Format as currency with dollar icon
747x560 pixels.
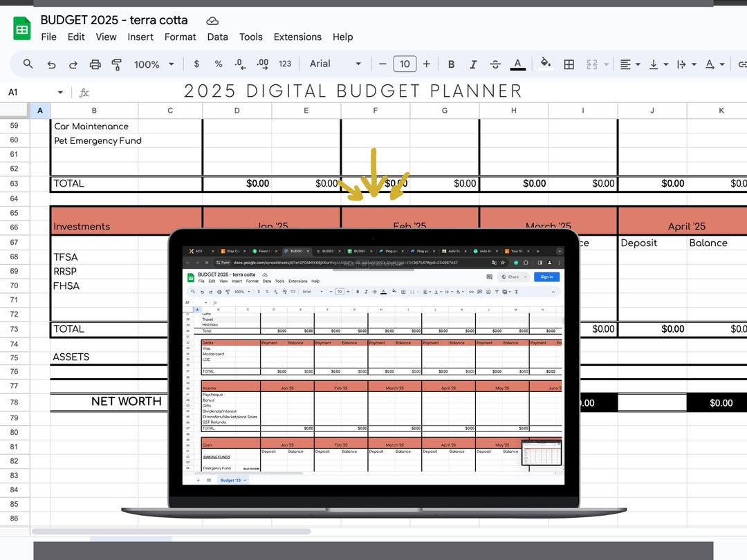pos(196,64)
